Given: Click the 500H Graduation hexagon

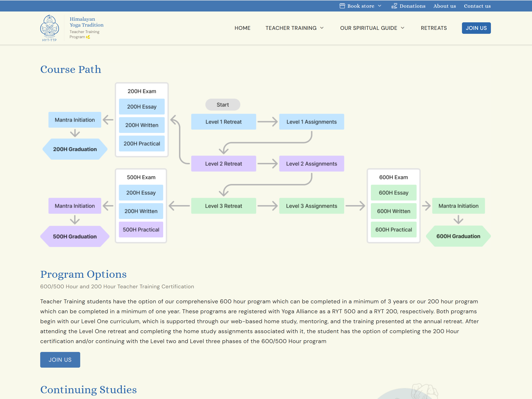Looking at the screenshot, I should click(x=75, y=236).
